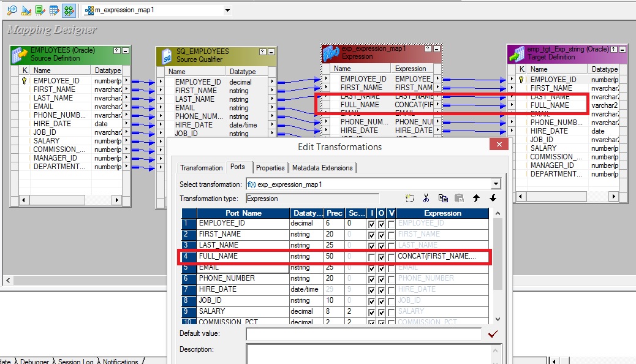The width and height of the screenshot is (636, 364).
Task: Move selected port down with arrow icon
Action: coord(493,198)
